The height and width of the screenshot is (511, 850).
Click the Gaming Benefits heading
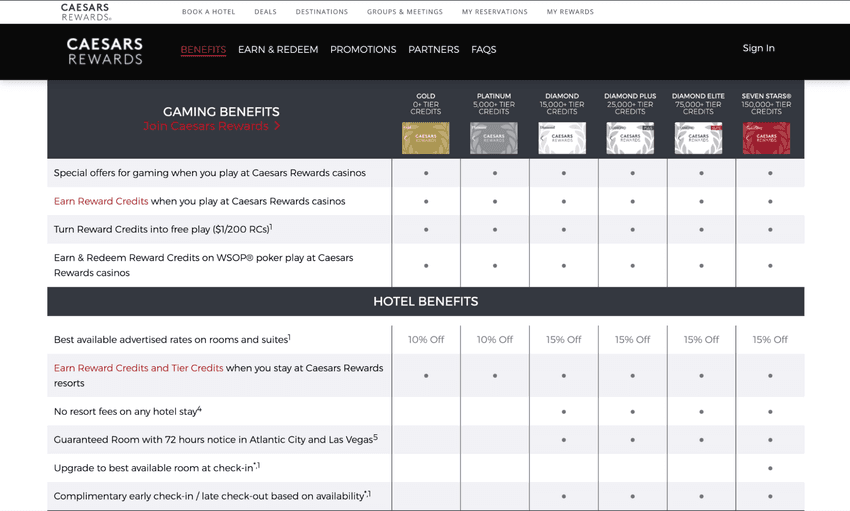(x=221, y=112)
